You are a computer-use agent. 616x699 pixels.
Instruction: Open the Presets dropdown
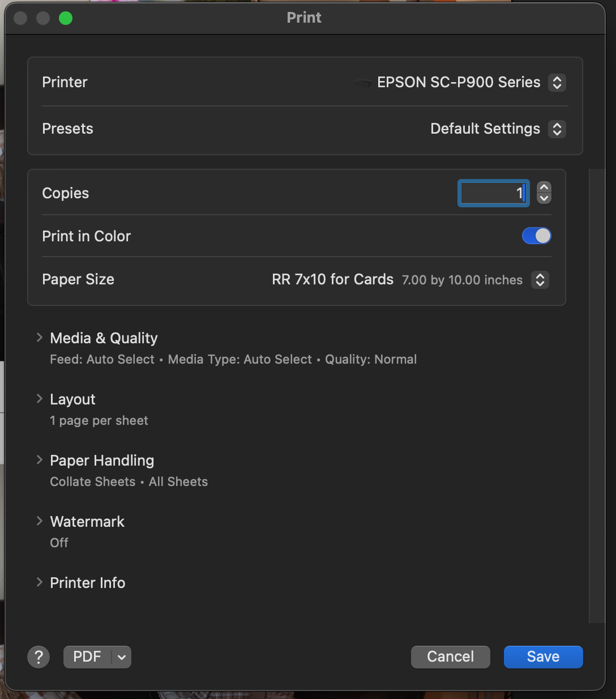point(557,129)
